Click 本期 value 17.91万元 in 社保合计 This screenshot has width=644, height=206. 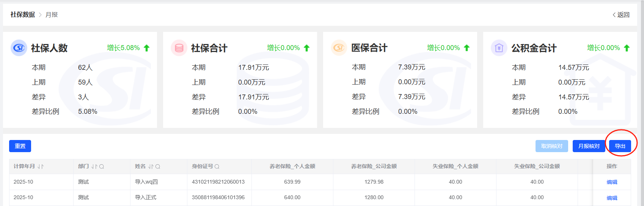254,68
